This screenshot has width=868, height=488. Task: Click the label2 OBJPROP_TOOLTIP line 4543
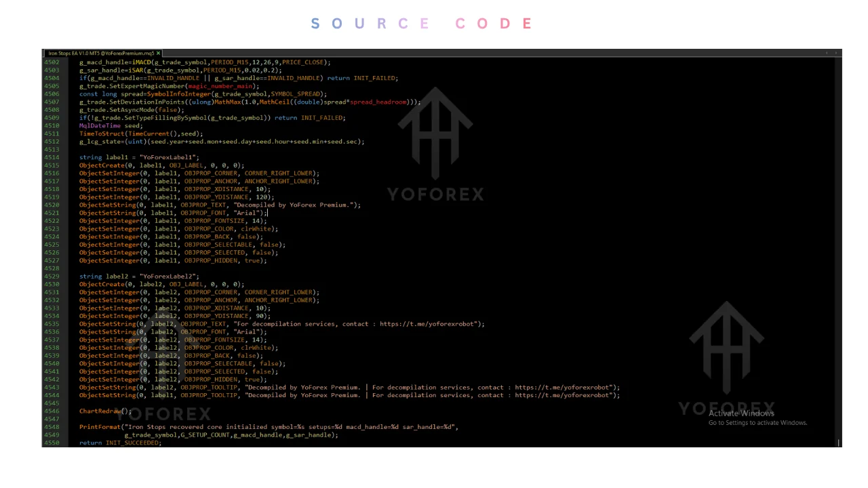(x=349, y=388)
